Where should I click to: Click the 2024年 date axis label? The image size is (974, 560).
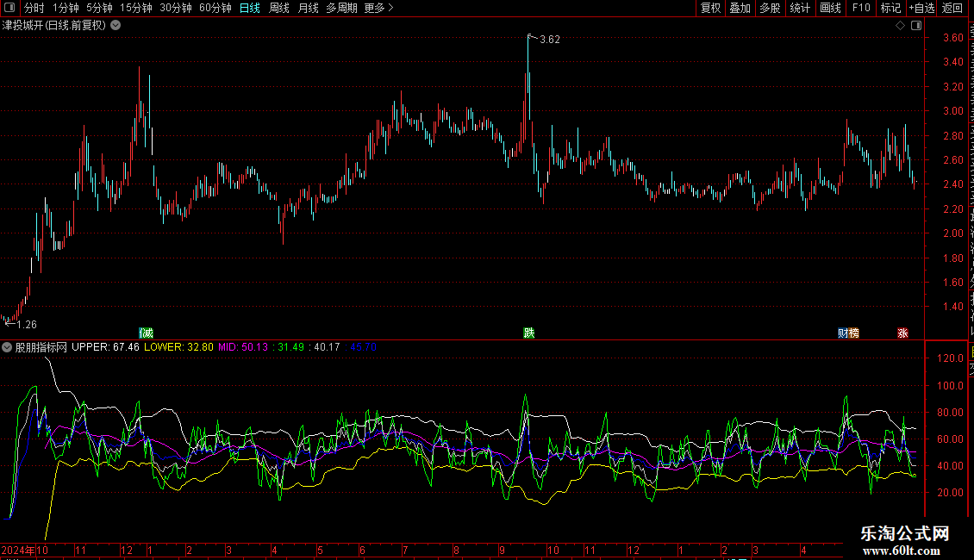click(18, 550)
